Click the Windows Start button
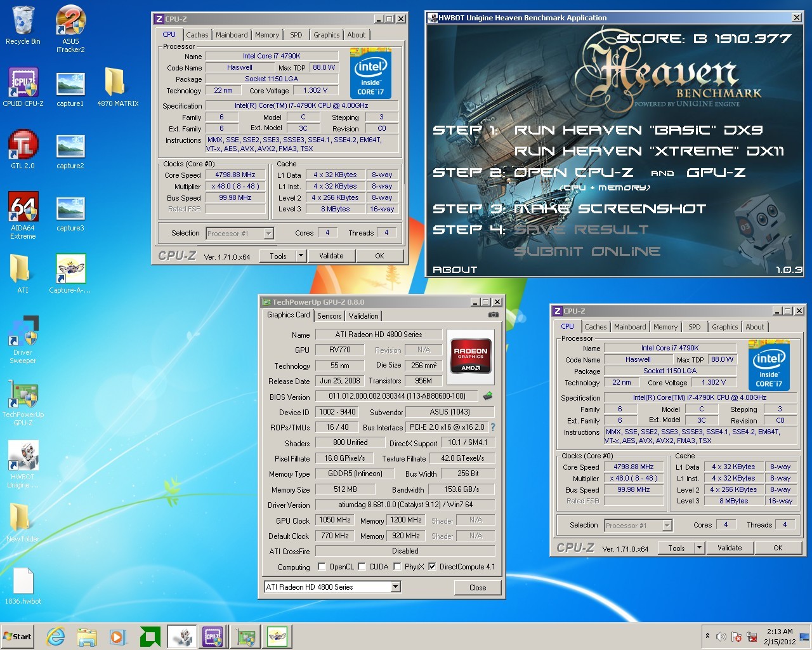The height and width of the screenshot is (650, 812). [x=18, y=637]
